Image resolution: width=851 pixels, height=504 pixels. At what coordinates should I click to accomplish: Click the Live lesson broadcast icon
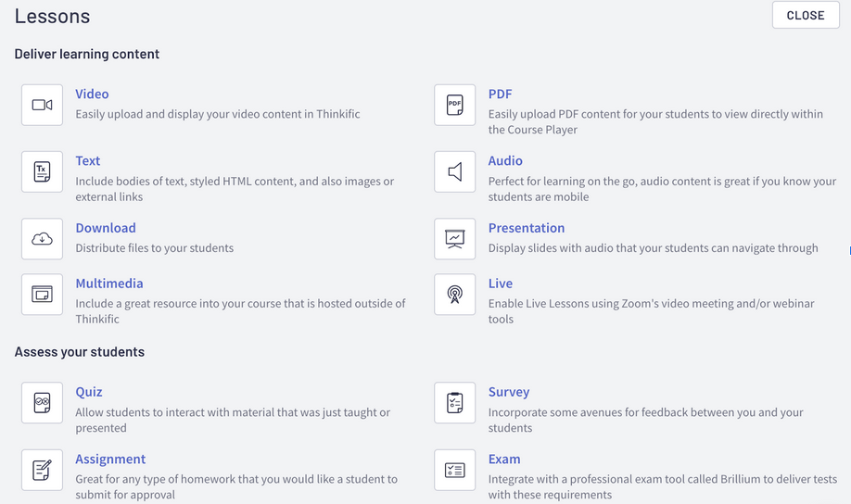coord(454,295)
